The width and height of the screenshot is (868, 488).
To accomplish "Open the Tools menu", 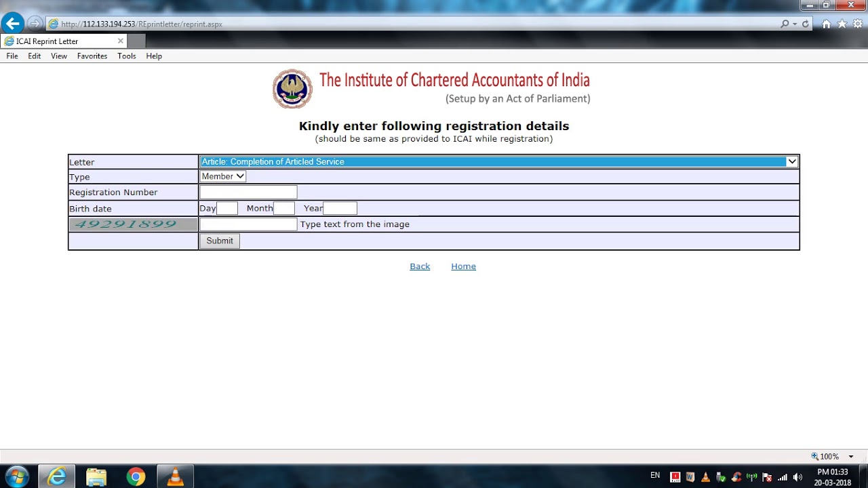I will 127,56.
